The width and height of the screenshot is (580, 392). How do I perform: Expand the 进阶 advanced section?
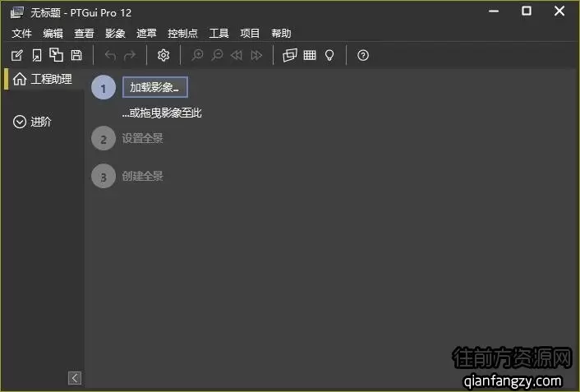click(33, 122)
